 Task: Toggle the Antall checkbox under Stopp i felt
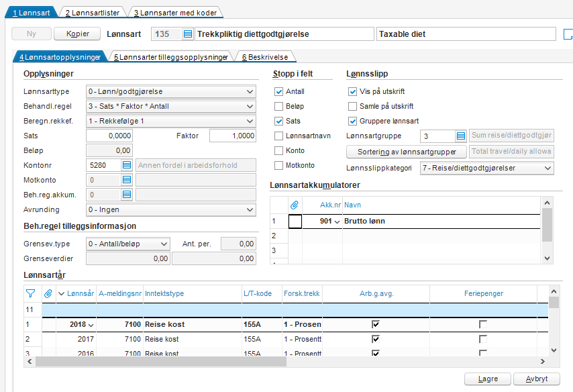click(279, 91)
